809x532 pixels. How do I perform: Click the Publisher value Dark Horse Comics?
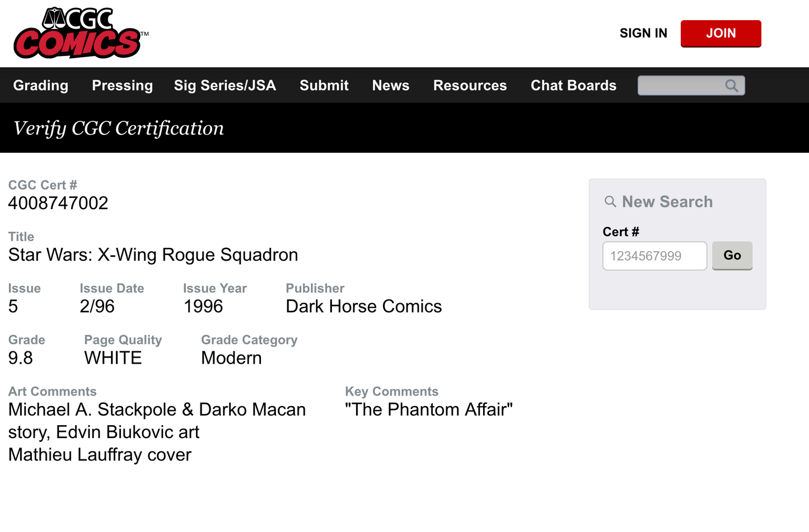point(363,306)
